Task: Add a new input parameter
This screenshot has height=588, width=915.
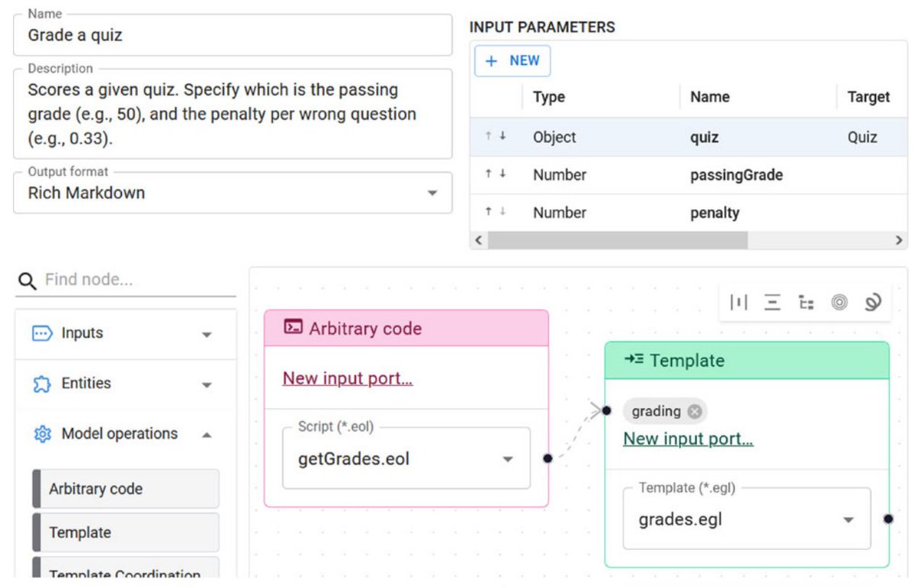Action: [512, 61]
